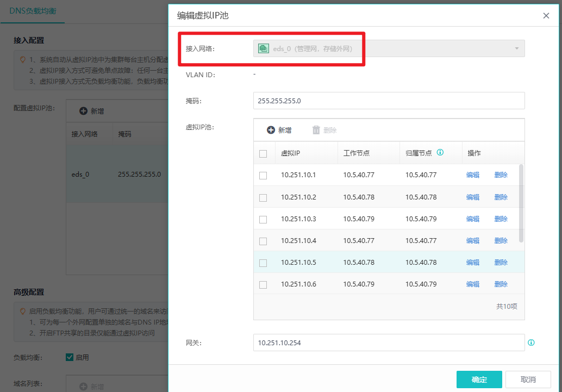The width and height of the screenshot is (562, 392).
Task: Click info icon beside gateway field
Action: (531, 343)
